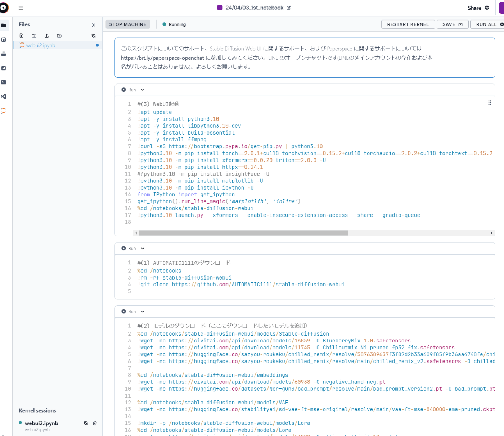The height and width of the screenshot is (436, 504).
Task: Click the commented insightface install line
Action: (x=203, y=174)
